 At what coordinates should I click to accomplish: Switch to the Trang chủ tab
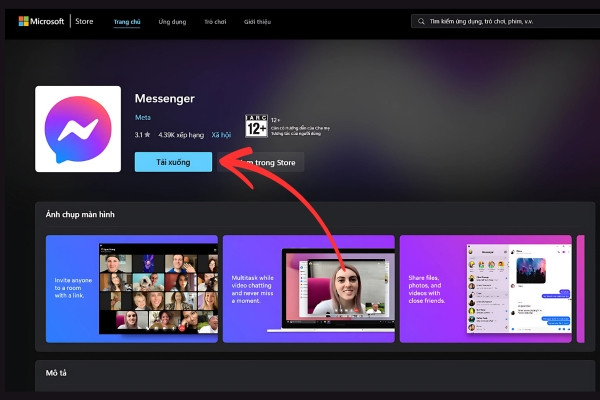(x=127, y=22)
